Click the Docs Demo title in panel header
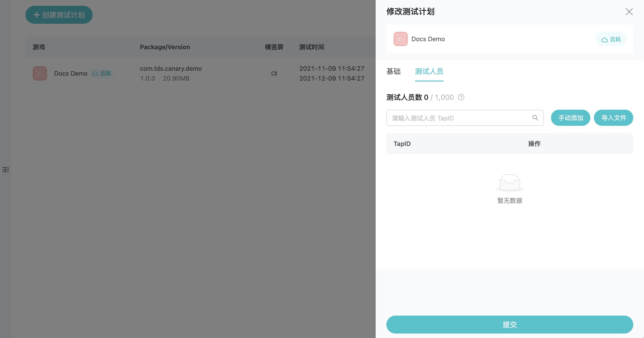 tap(428, 39)
